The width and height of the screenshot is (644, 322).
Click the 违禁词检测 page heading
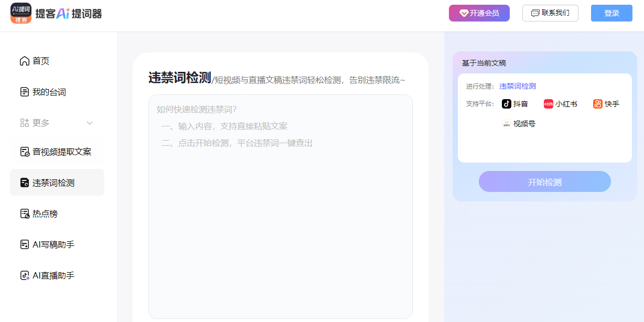coord(179,78)
